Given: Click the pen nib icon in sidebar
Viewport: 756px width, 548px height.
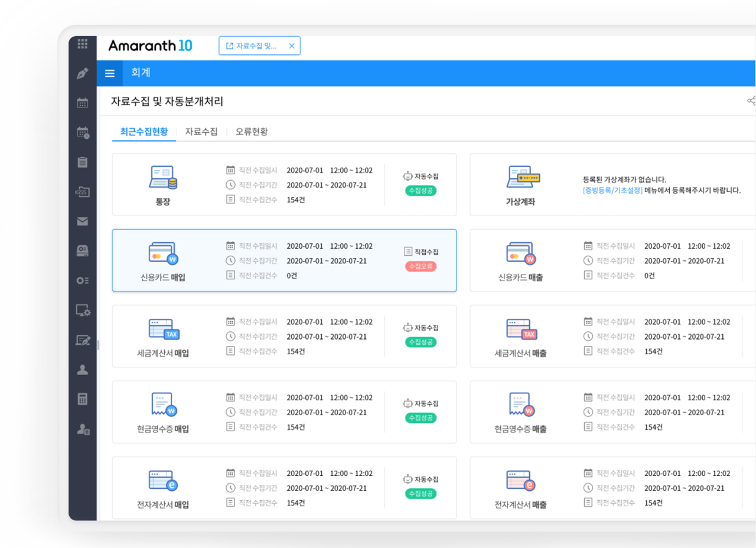Looking at the screenshot, I should tap(83, 74).
